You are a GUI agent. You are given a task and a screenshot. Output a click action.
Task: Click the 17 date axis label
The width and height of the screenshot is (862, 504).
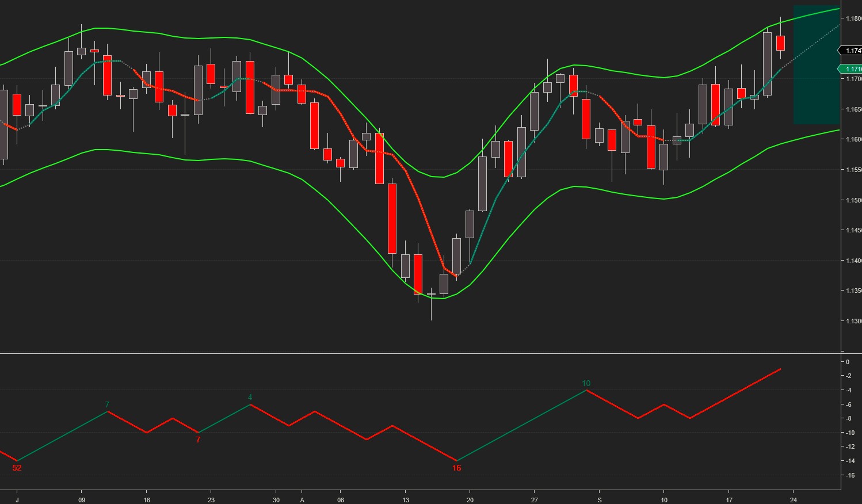[x=729, y=500]
